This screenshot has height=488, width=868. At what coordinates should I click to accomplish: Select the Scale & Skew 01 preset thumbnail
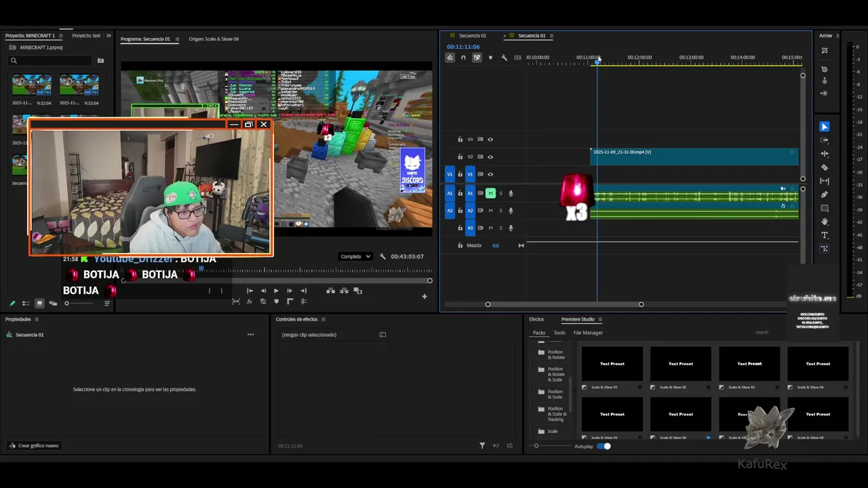pos(612,364)
